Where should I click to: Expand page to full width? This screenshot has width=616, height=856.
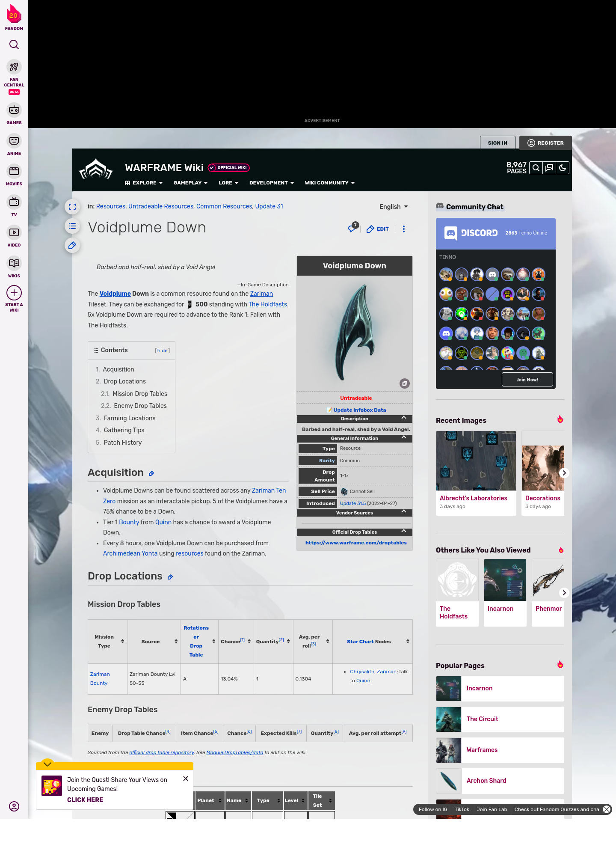click(72, 207)
